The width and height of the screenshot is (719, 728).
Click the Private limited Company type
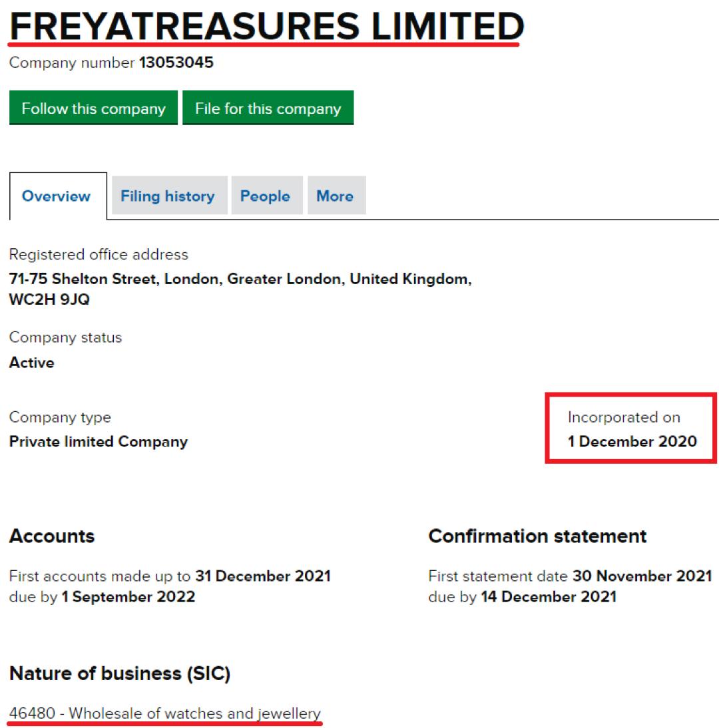click(x=99, y=442)
